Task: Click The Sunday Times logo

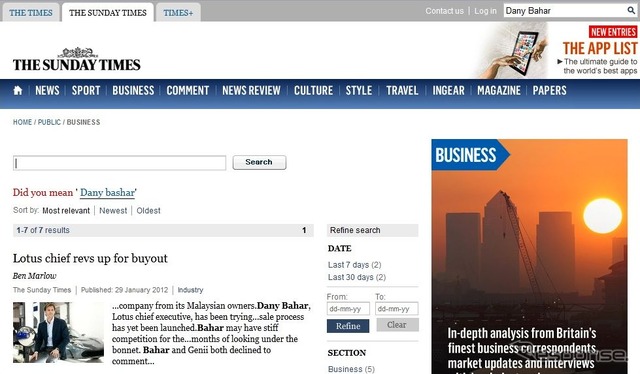Action: 77,60
